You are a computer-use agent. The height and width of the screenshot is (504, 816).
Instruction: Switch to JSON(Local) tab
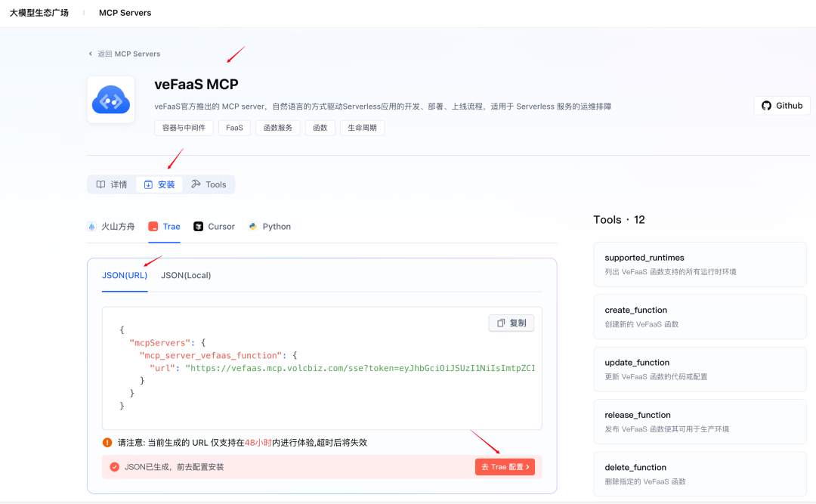pos(186,276)
